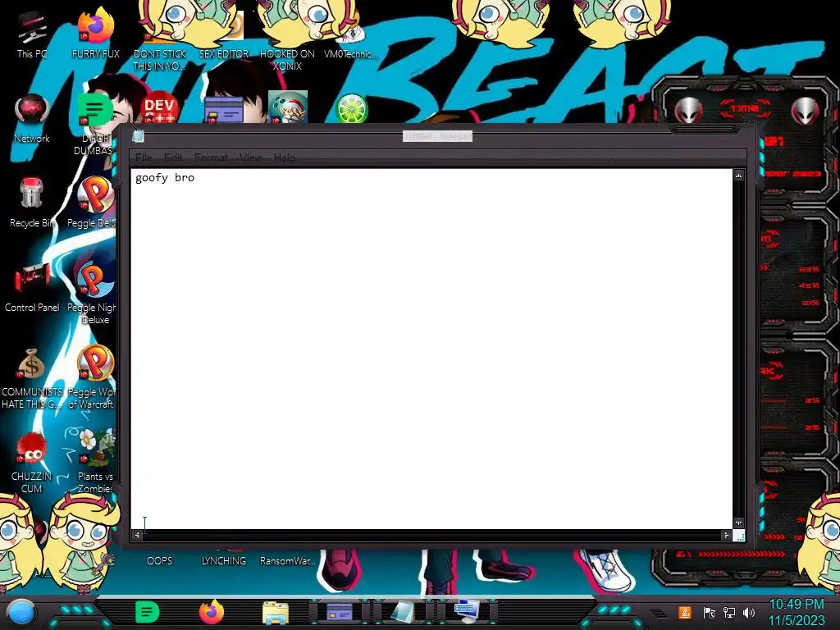Open the Action Center flag tray icon
The width and height of the screenshot is (840, 630).
pos(709,612)
